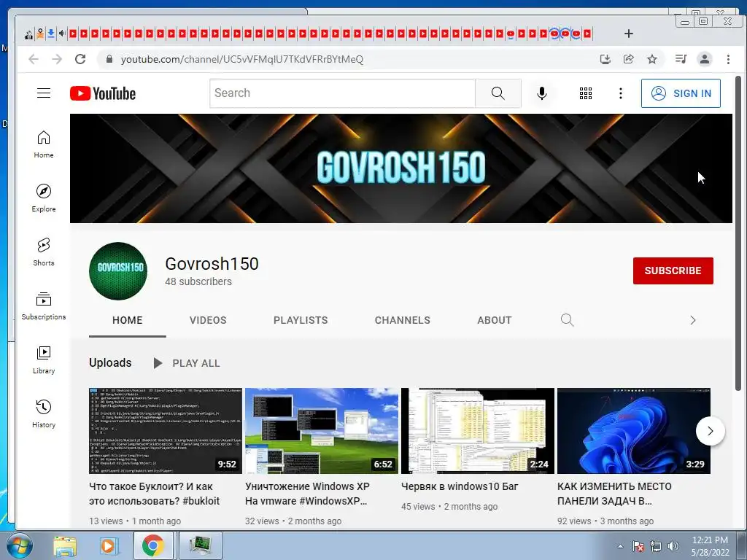Open Chrome media controls icon
Viewport: 747px width, 560px height.
[x=681, y=59]
